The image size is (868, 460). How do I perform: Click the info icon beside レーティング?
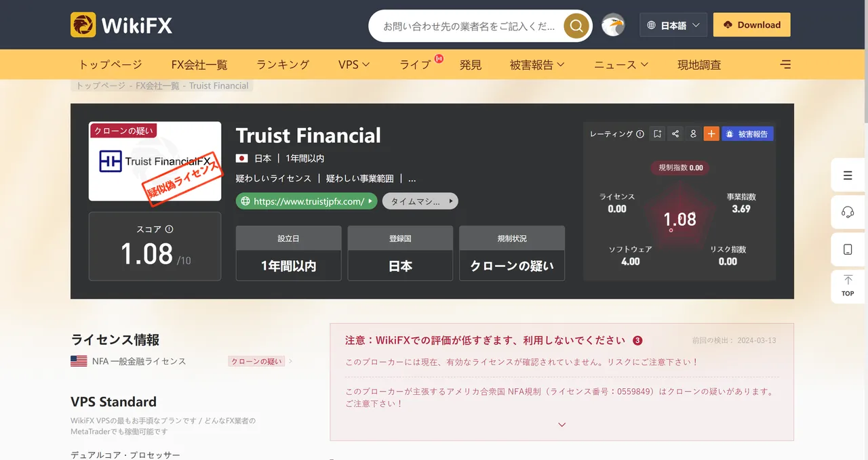pos(639,134)
